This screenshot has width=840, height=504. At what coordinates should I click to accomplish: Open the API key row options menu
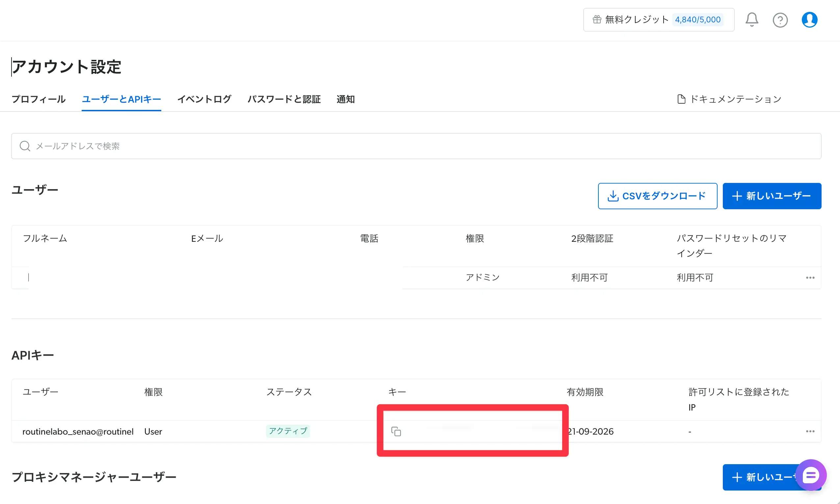[810, 431]
